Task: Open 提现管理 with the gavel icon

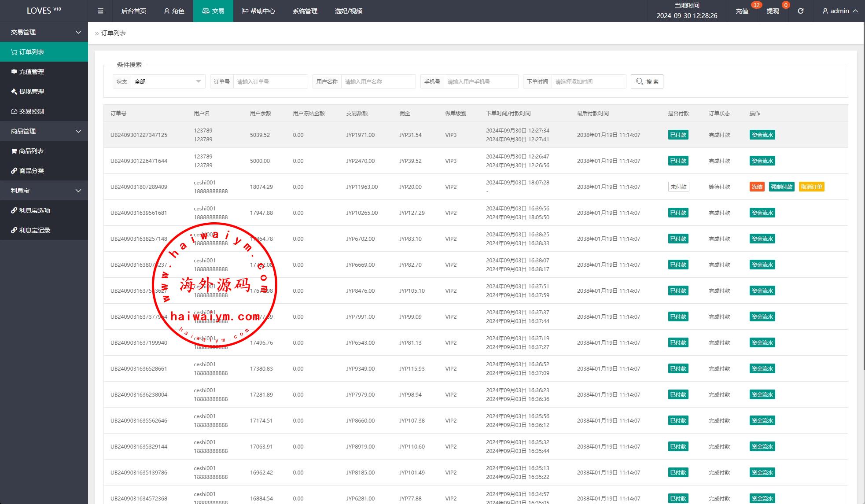Action: (32, 92)
